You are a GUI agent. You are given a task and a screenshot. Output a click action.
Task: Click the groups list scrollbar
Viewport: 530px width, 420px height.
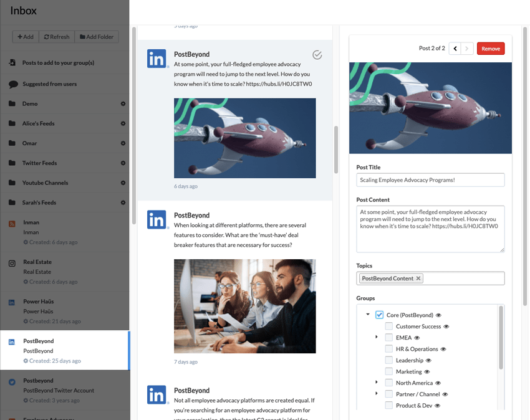(501, 337)
